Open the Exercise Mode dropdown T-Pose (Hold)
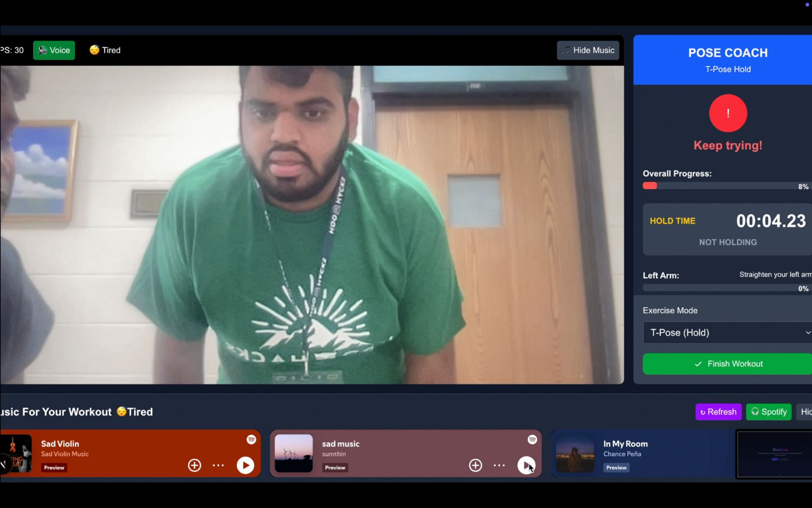This screenshot has height=508, width=812. point(729,333)
